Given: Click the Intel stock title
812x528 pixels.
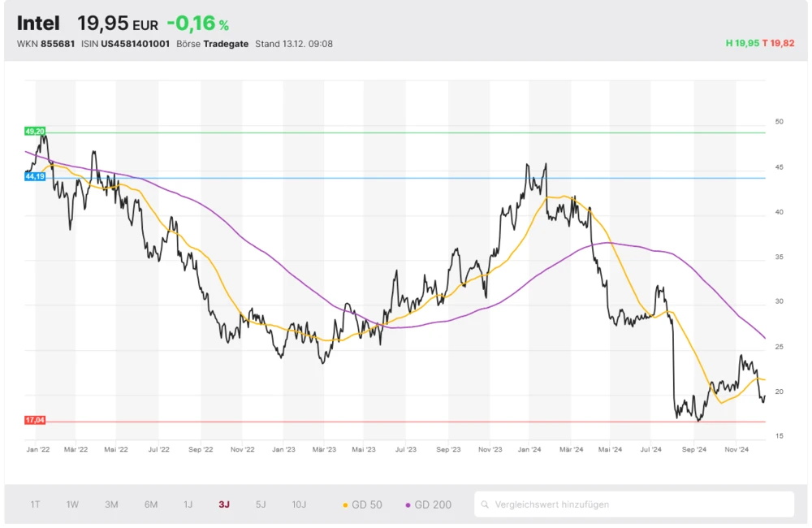Looking at the screenshot, I should point(37,23).
